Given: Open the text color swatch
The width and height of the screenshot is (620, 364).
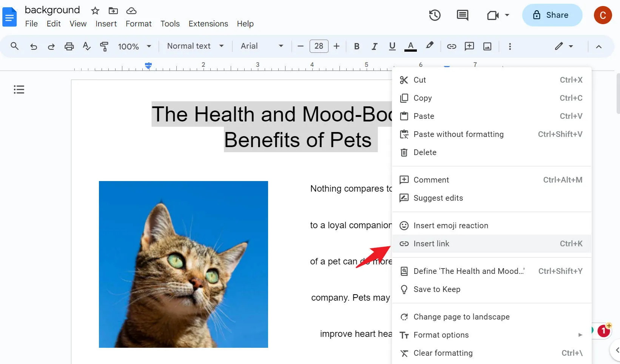Looking at the screenshot, I should [x=410, y=46].
